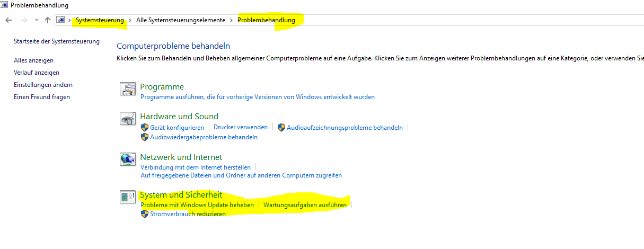
Task: Click the Forward navigation arrow
Action: tap(23, 20)
